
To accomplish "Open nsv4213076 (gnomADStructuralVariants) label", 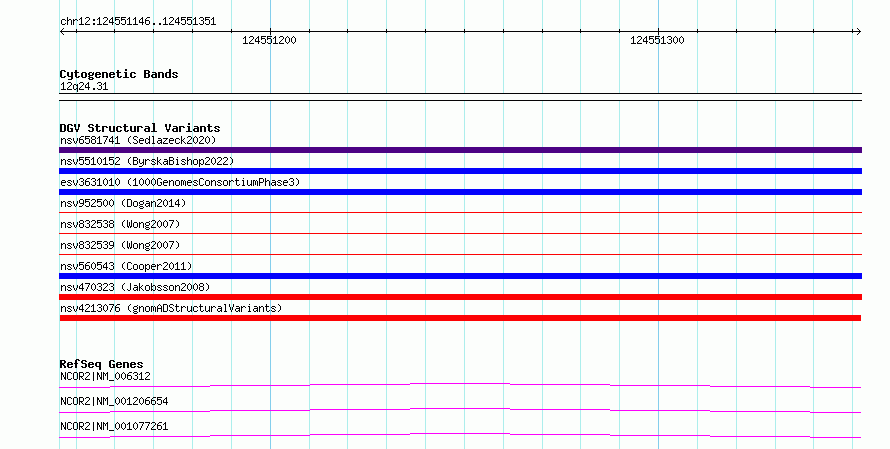I will click(171, 308).
